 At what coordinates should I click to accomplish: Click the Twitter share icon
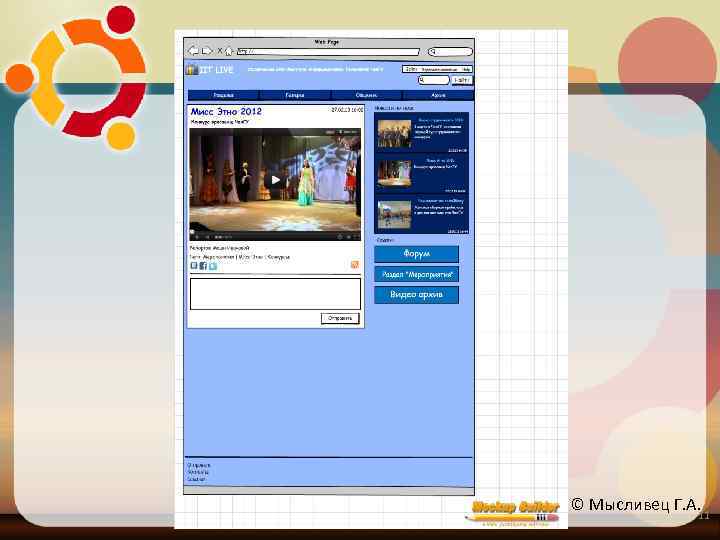(213, 265)
